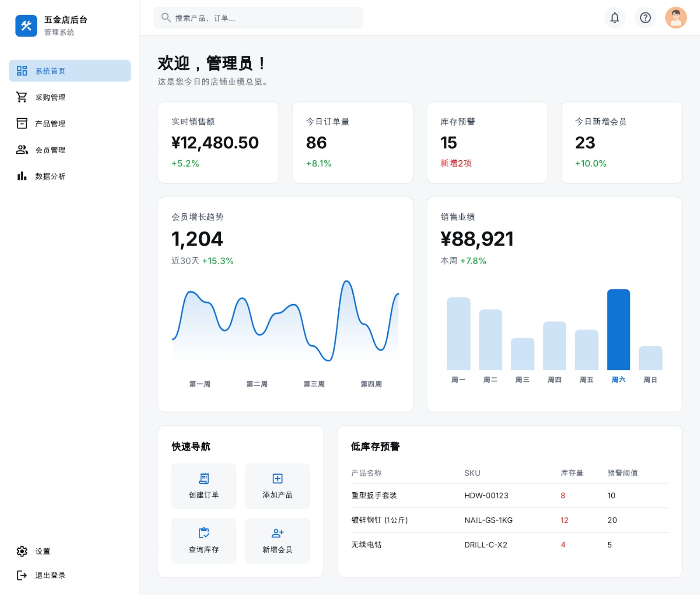
Task: Select 系统首页 in the sidebar
Action: (x=70, y=71)
